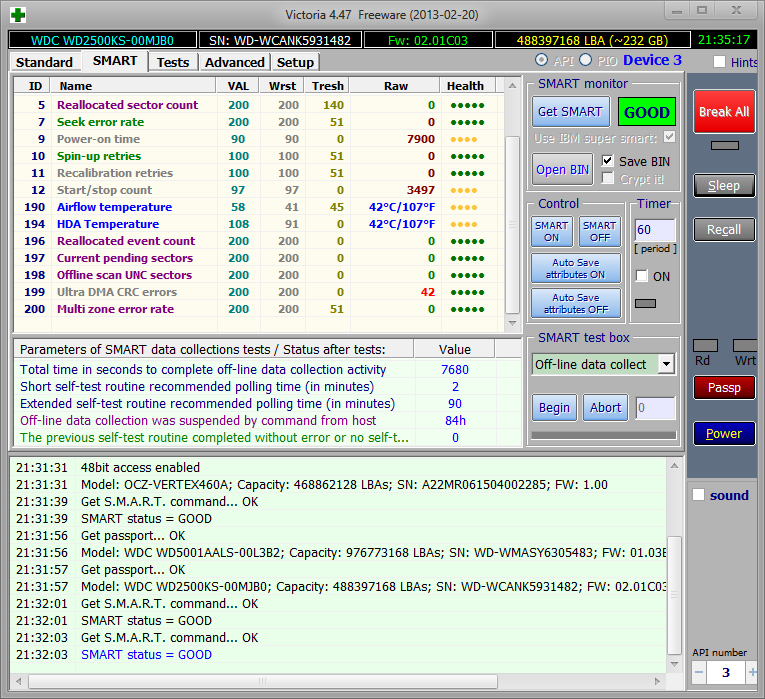Expand the Off-line data collect dropdown

[666, 364]
